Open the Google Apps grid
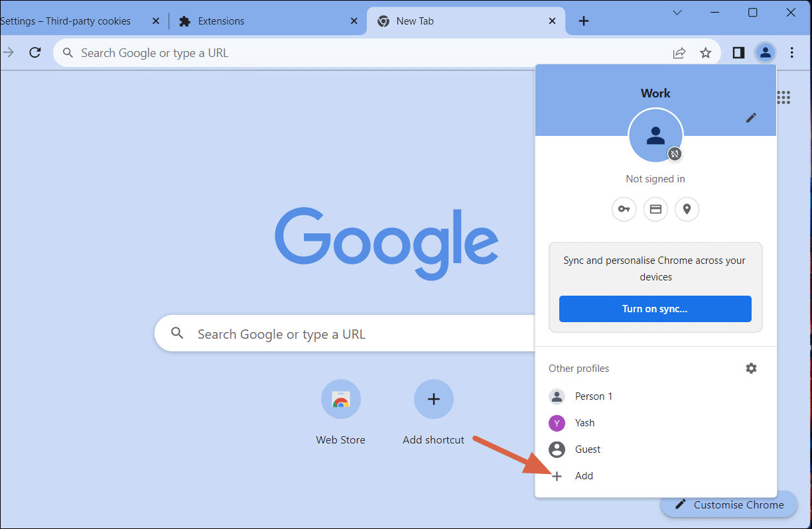 [783, 97]
